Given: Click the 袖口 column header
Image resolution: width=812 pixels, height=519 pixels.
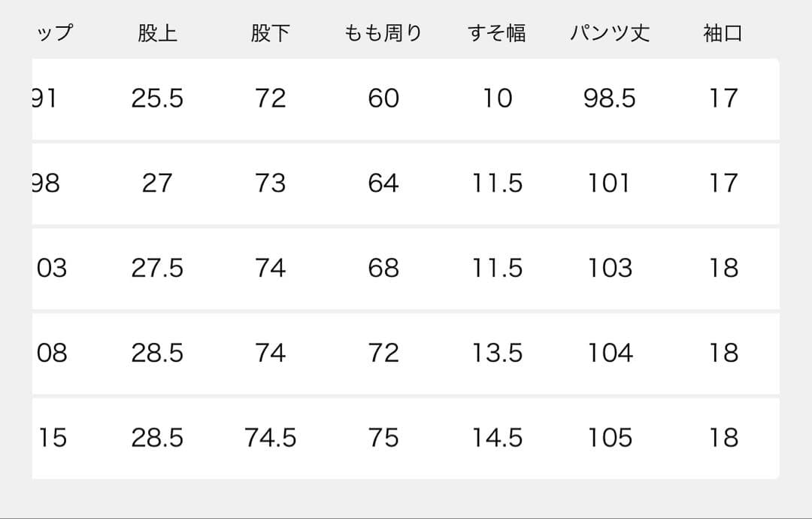Looking at the screenshot, I should coord(723,34).
